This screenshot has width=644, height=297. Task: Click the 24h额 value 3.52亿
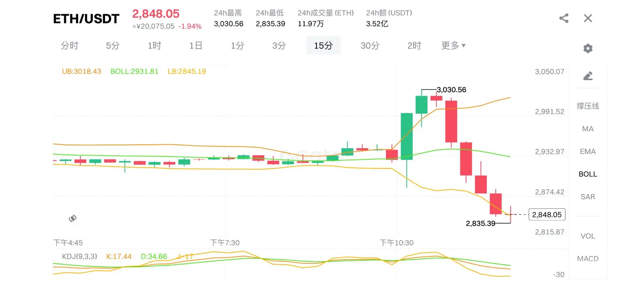click(377, 24)
